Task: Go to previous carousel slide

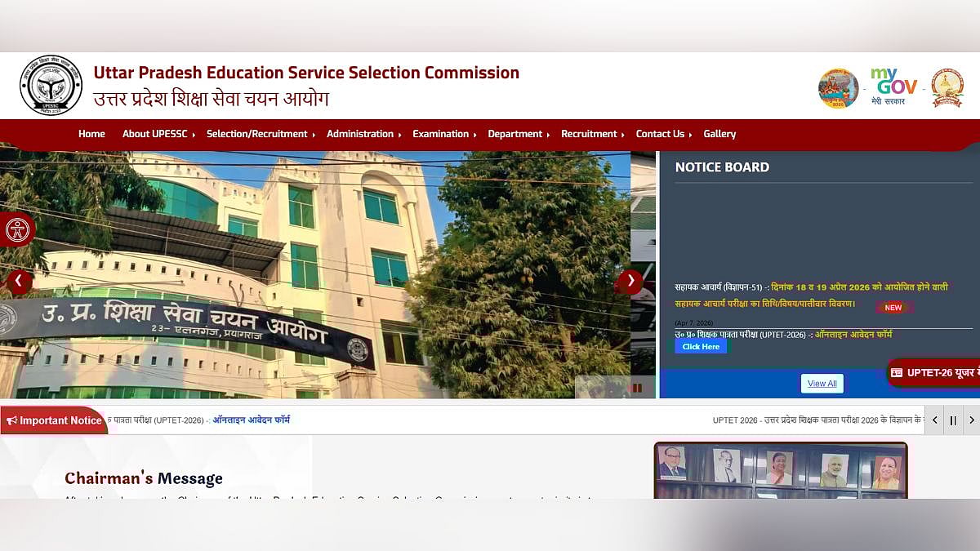Action: point(19,282)
